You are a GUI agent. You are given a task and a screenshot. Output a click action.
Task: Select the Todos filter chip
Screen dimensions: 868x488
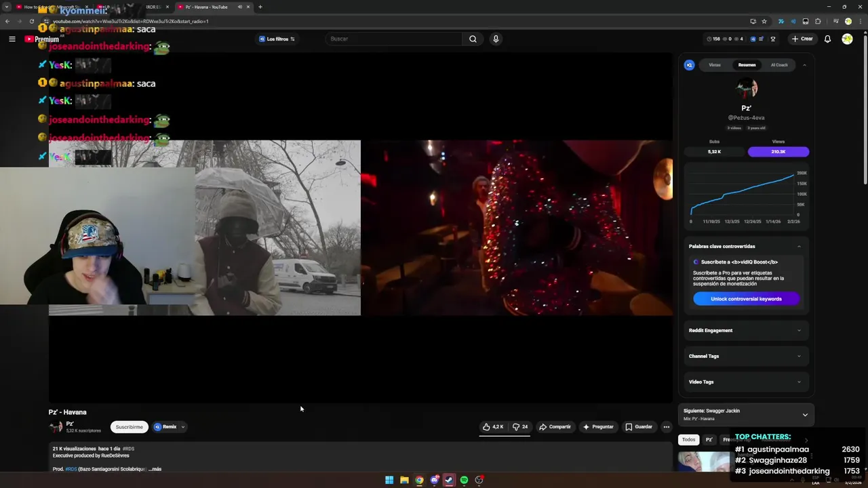tap(688, 439)
